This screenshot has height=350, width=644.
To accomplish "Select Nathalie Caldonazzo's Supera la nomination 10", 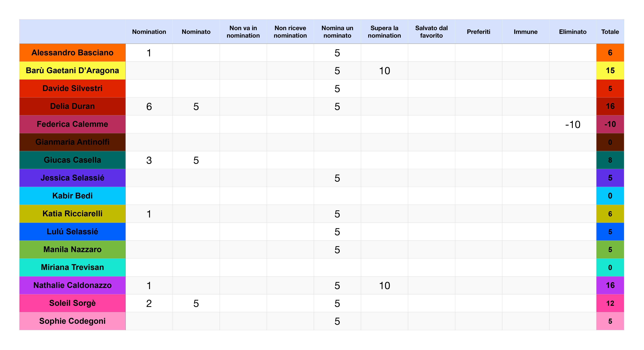I will coord(384,285).
